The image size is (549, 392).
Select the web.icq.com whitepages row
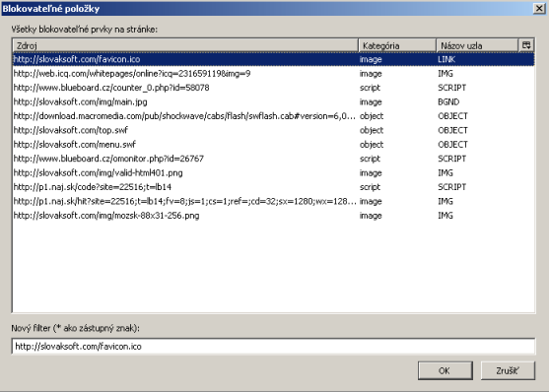(273, 74)
